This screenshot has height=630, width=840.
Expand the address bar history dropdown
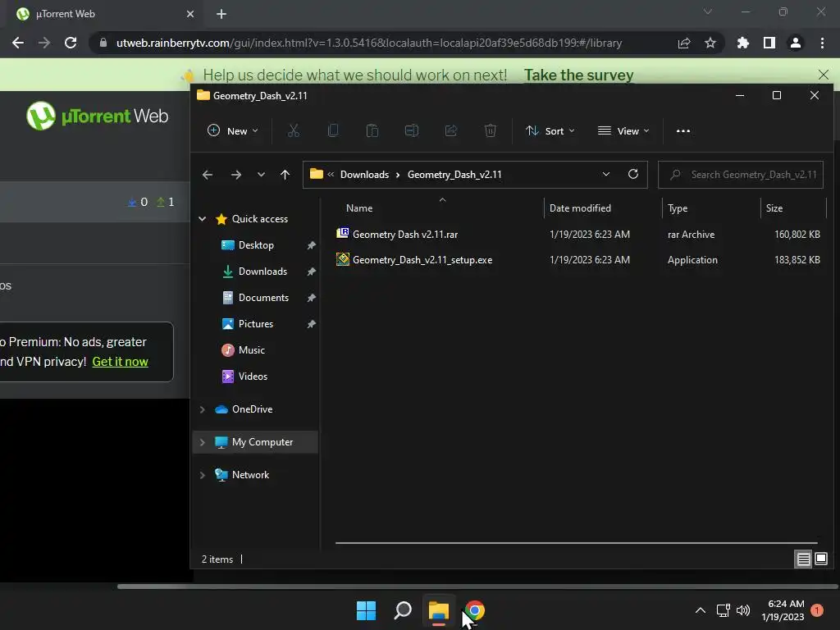[x=606, y=174]
